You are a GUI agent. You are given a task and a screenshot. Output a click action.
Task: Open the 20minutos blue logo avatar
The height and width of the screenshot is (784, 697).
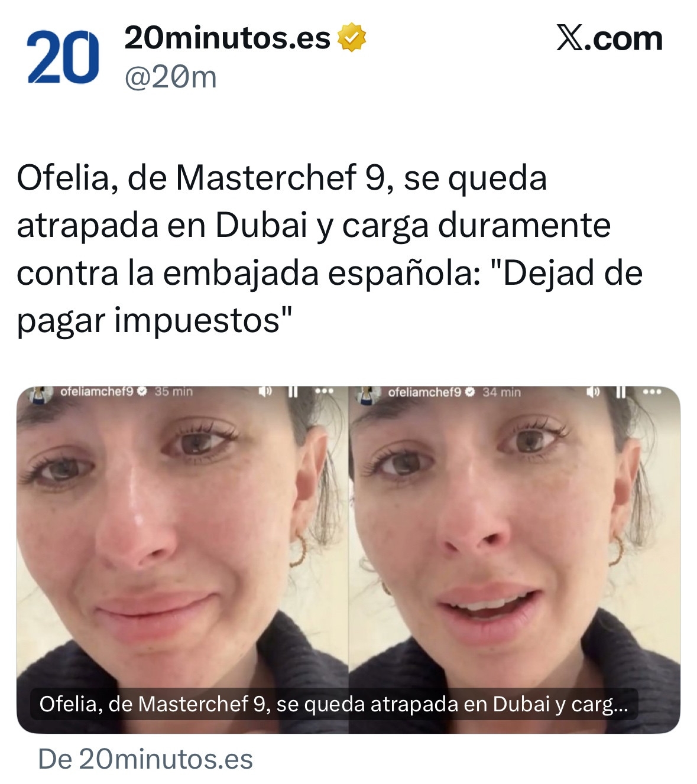(63, 57)
